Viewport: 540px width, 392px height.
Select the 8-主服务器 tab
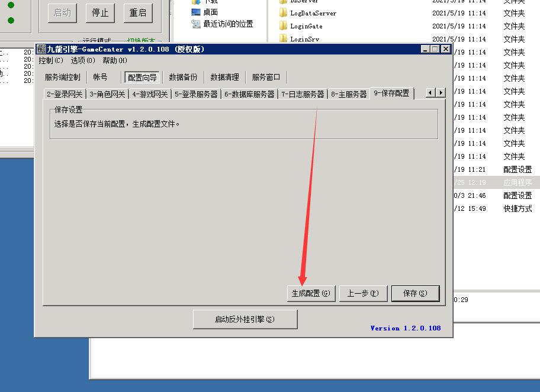point(349,94)
